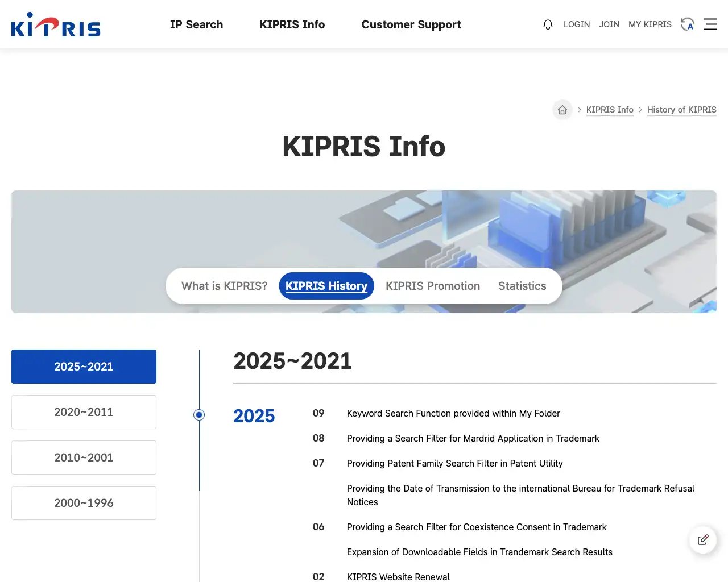Open the IP Search menu
728x582 pixels.
point(196,24)
